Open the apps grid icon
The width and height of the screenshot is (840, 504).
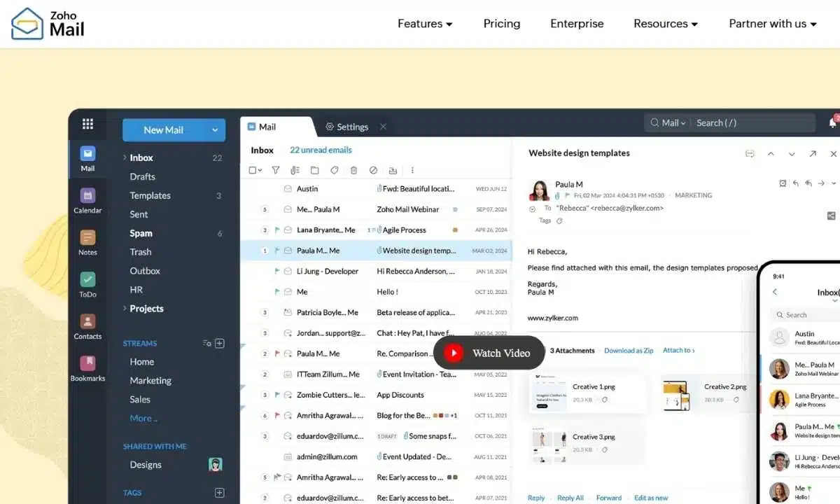coord(87,124)
